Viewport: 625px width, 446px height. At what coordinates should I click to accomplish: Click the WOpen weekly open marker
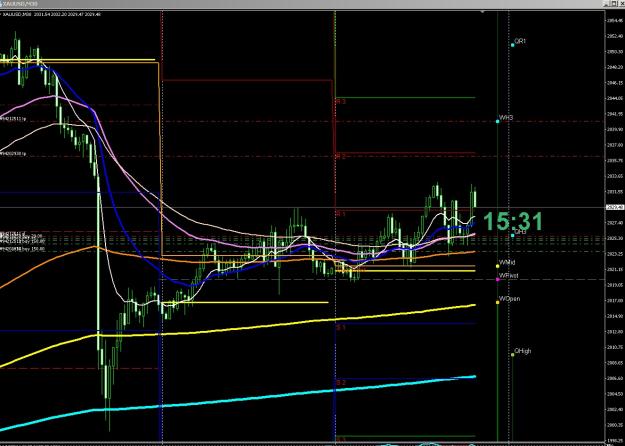(497, 302)
